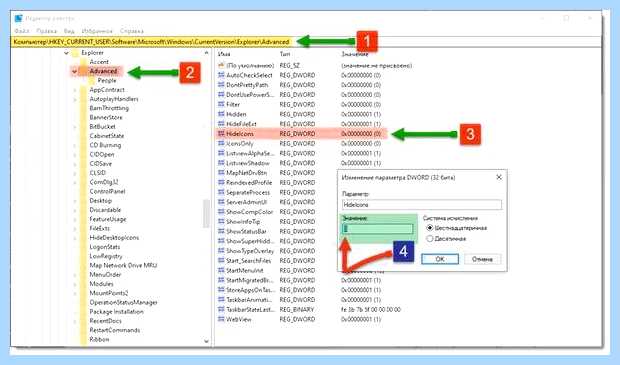Select the Accent key
The image size is (620, 365).
99,62
